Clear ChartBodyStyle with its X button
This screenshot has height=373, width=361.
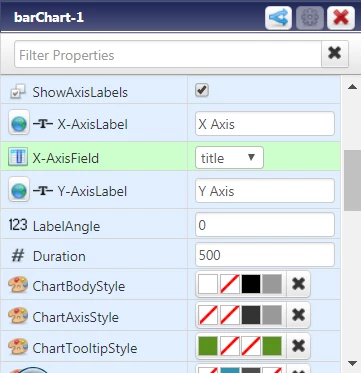[298, 284]
